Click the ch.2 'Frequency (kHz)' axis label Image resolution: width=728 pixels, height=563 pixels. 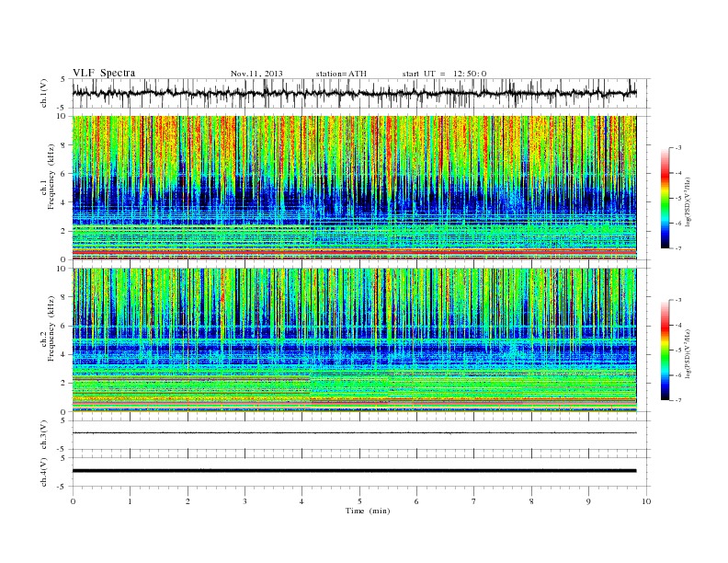click(51, 328)
